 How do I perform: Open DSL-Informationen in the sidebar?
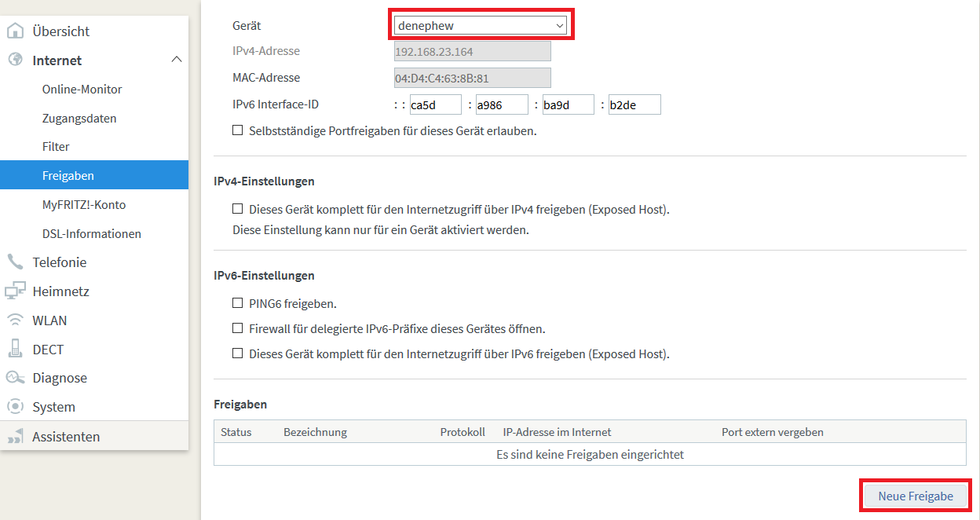point(91,234)
